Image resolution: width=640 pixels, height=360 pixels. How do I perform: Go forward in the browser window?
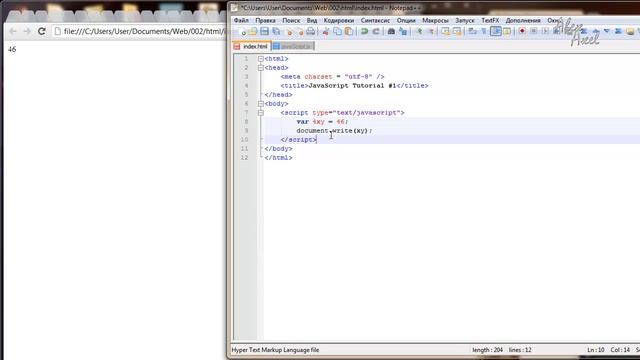[27, 31]
